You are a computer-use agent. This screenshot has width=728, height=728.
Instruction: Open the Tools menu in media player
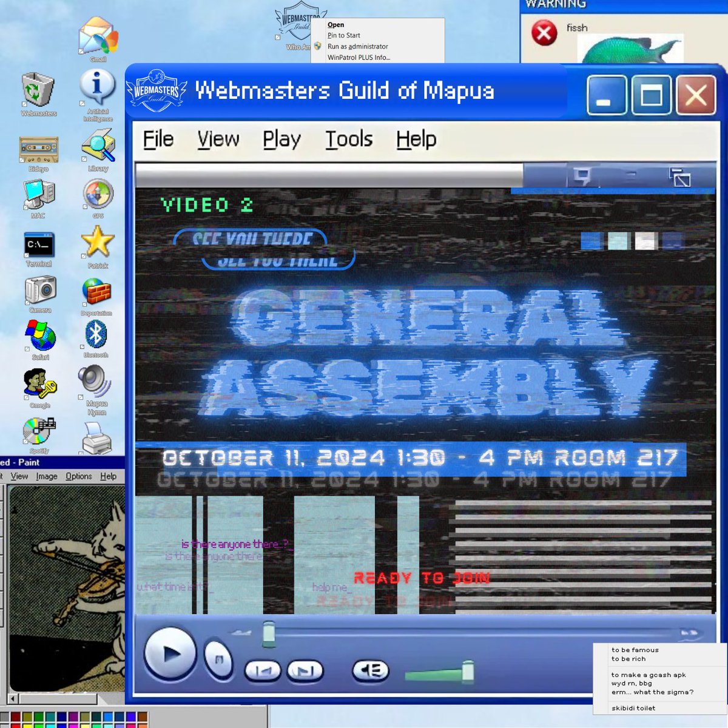tap(349, 139)
